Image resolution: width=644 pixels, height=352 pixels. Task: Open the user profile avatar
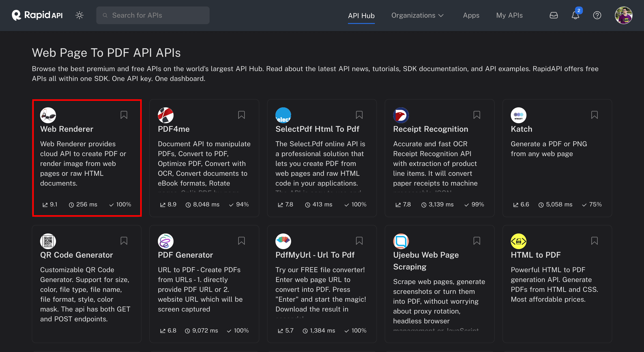click(x=623, y=15)
